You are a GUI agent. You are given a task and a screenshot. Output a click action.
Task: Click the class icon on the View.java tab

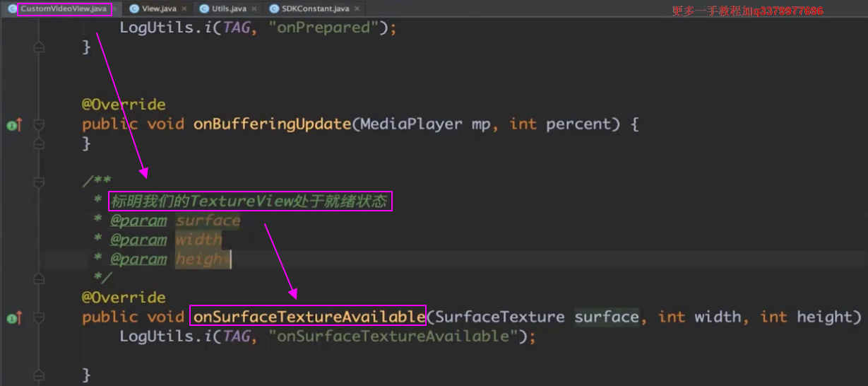134,9
